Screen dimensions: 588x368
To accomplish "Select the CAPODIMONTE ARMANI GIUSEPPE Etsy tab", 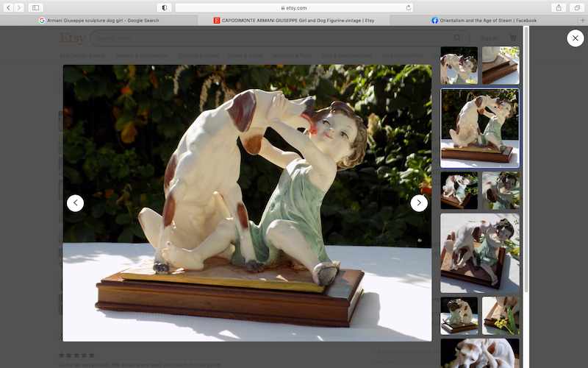I will pos(293,21).
